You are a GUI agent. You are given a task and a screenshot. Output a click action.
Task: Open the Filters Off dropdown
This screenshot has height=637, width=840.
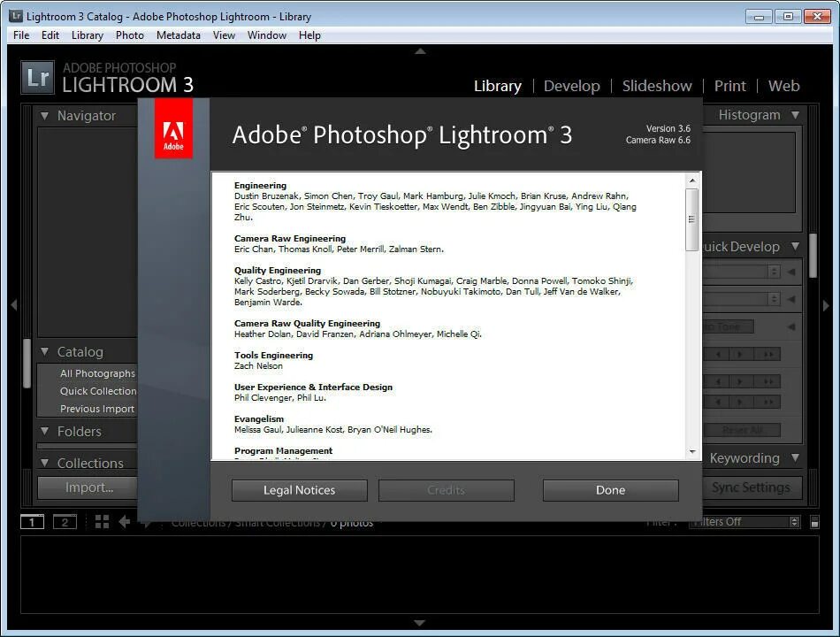[x=745, y=522]
